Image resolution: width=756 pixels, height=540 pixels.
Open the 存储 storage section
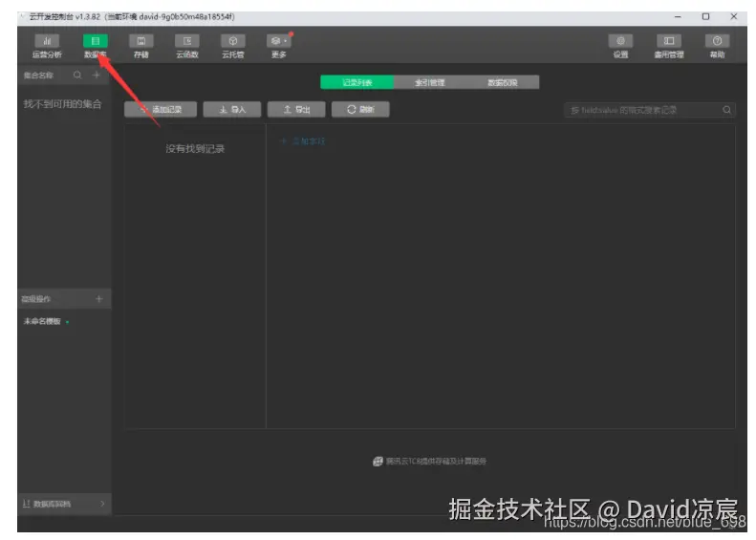coord(140,46)
